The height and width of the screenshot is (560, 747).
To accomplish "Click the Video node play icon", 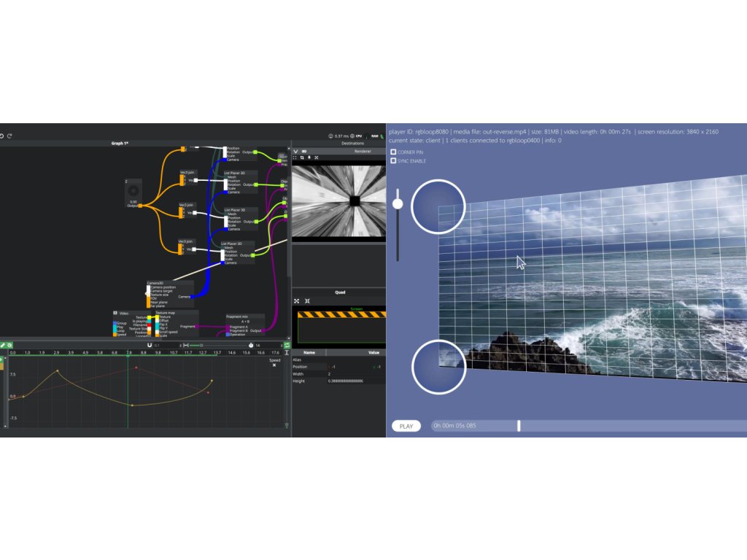I will [115, 313].
